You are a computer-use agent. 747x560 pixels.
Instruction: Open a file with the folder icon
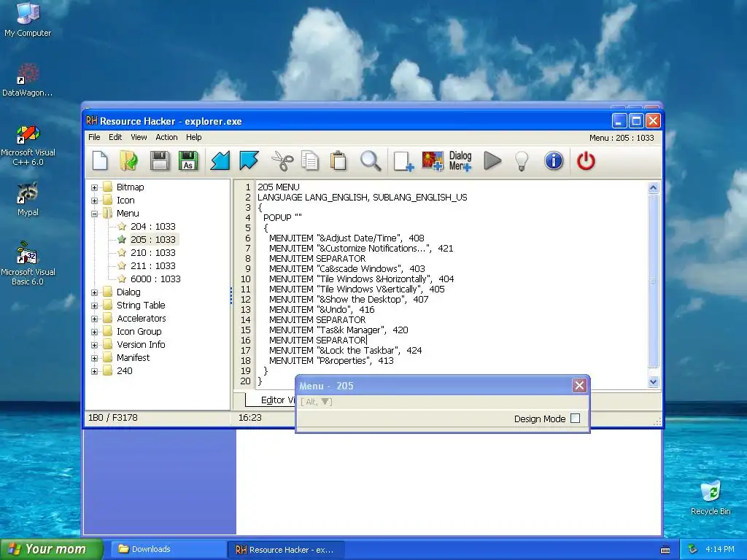point(128,160)
